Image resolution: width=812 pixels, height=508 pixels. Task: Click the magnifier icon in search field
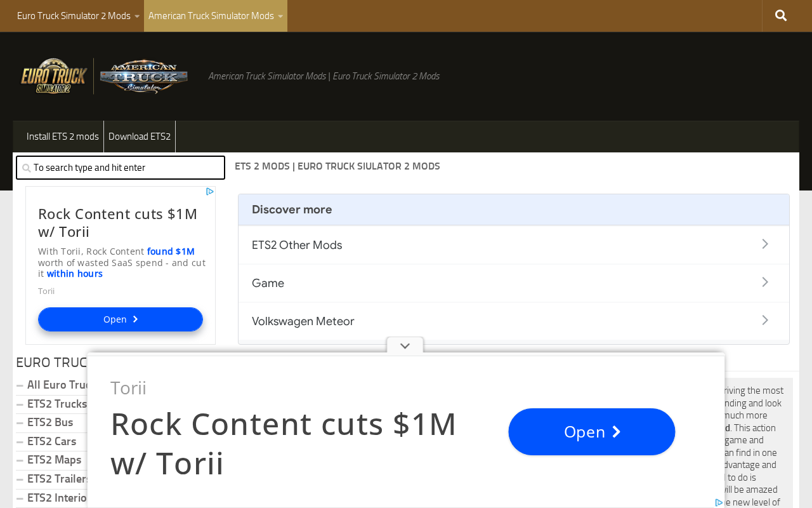pyautogui.click(x=26, y=168)
